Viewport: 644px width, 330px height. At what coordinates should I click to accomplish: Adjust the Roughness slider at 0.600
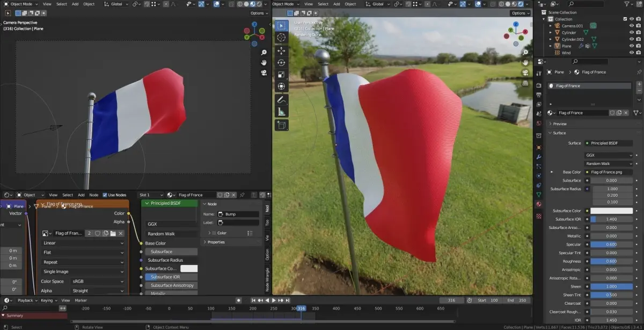click(612, 261)
